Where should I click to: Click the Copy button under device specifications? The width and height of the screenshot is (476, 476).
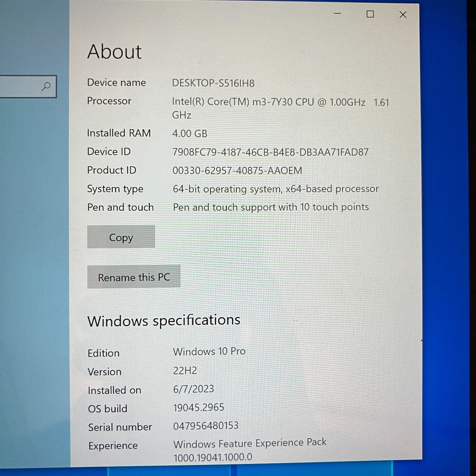121,237
